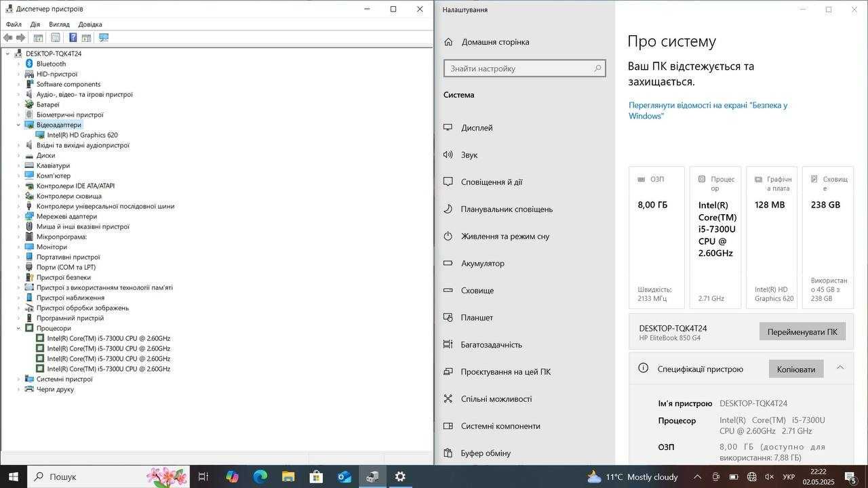Select the Пристрої безпеки tree item
The width and height of the screenshot is (868, 488).
(64, 277)
